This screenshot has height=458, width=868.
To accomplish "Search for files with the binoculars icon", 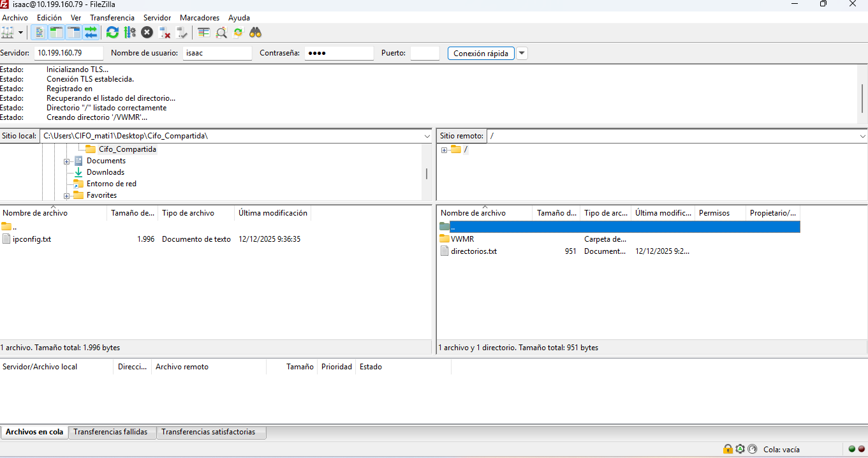I will (x=255, y=32).
